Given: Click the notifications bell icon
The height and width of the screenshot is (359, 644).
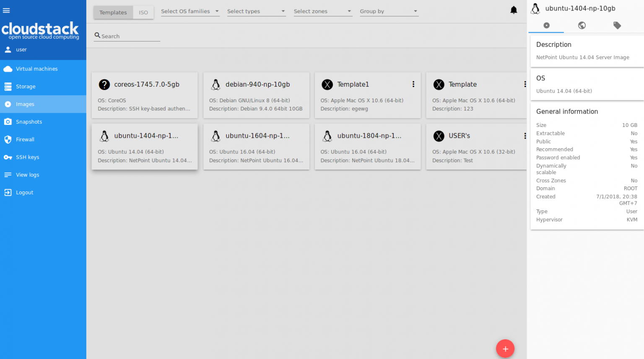Looking at the screenshot, I should click(513, 10).
